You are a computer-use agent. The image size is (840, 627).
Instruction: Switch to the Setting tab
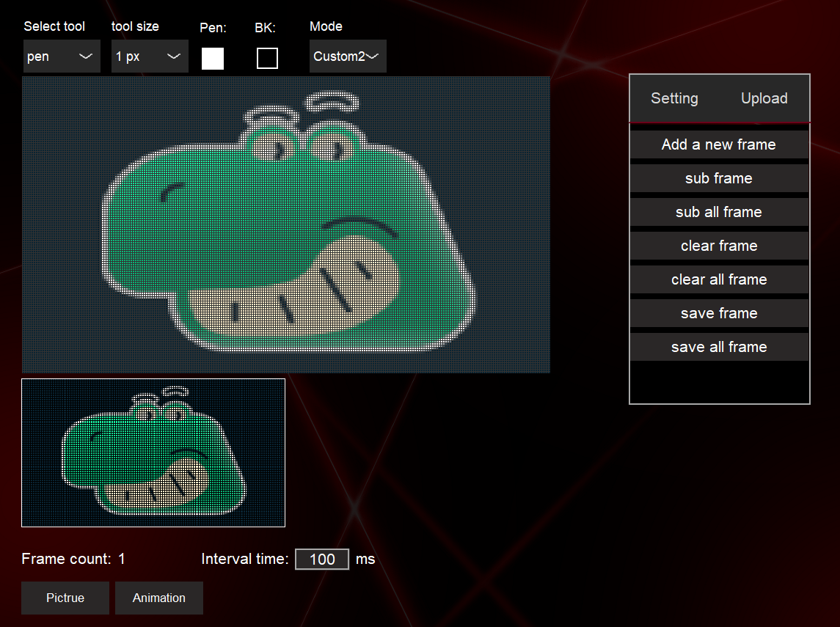674,98
